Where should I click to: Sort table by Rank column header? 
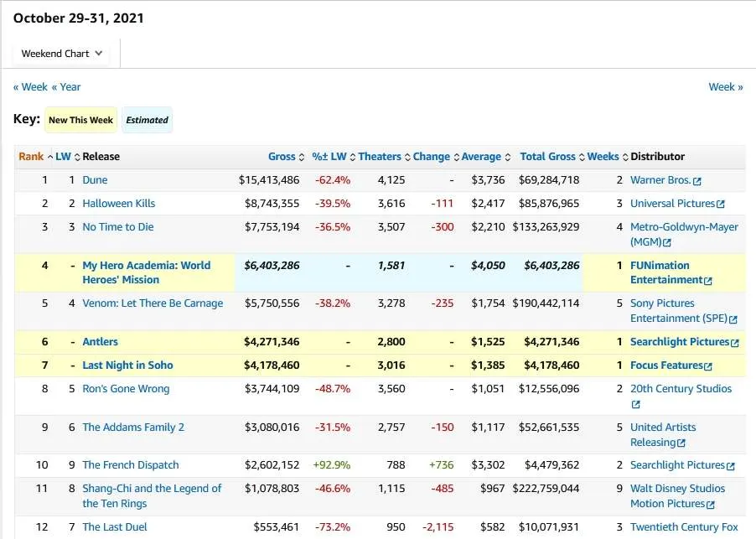point(31,157)
